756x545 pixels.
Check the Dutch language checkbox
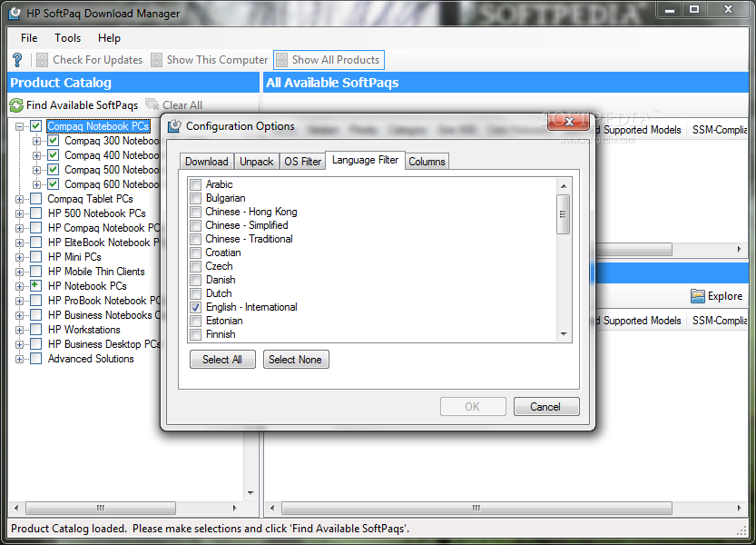tap(196, 293)
